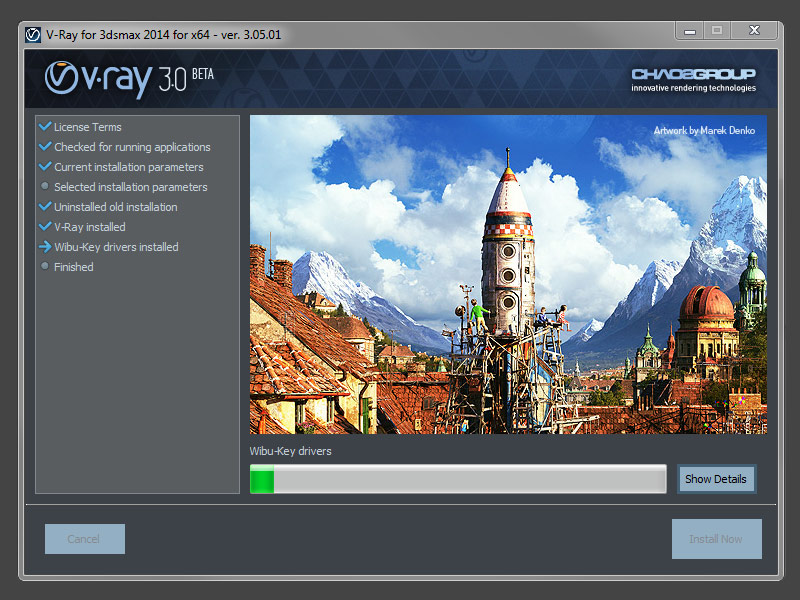800x600 pixels.
Task: Minimize the V-Ray installer window
Action: 690,31
